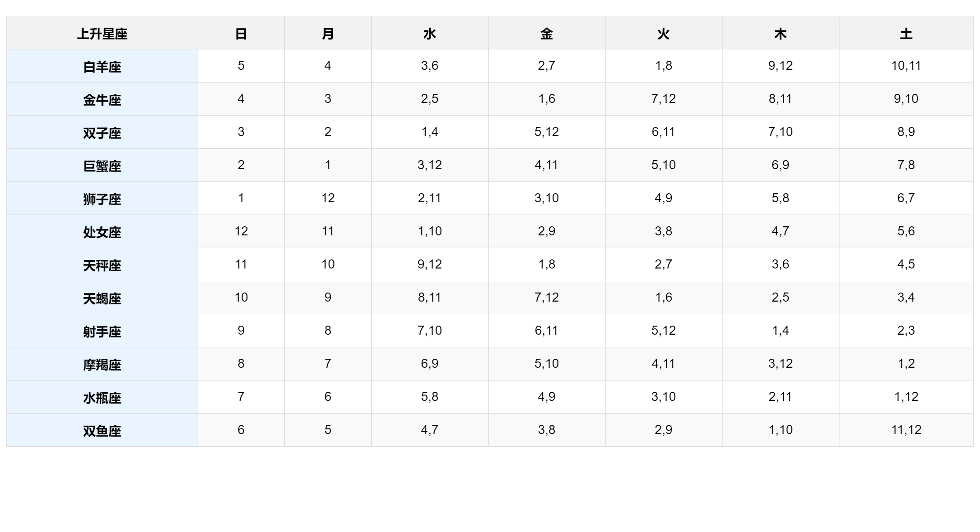Select the 金牛座 row label
The width and height of the screenshot is (980, 532).
click(102, 99)
